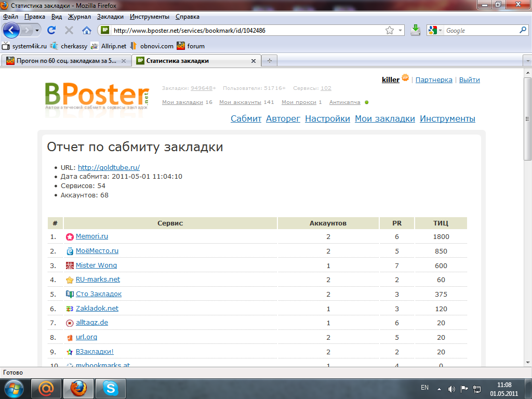
Task: Click the search magnifier icon
Action: coord(523,30)
